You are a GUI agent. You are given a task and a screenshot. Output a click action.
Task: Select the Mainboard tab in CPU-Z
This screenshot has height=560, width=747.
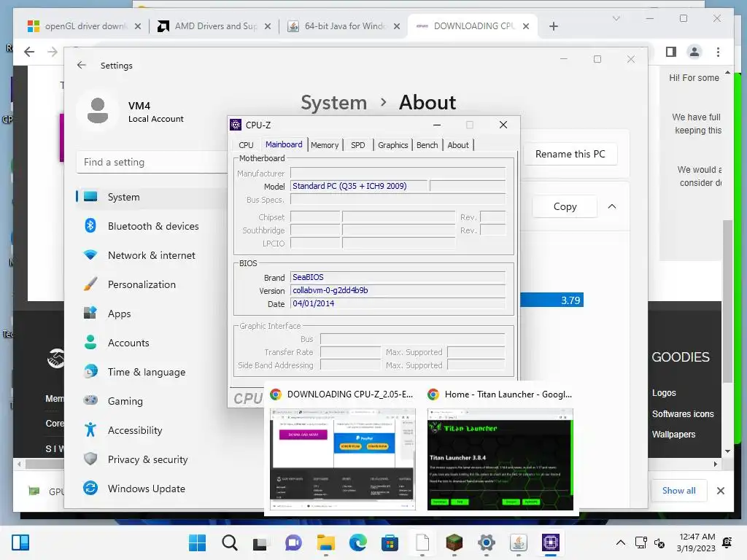click(x=284, y=144)
